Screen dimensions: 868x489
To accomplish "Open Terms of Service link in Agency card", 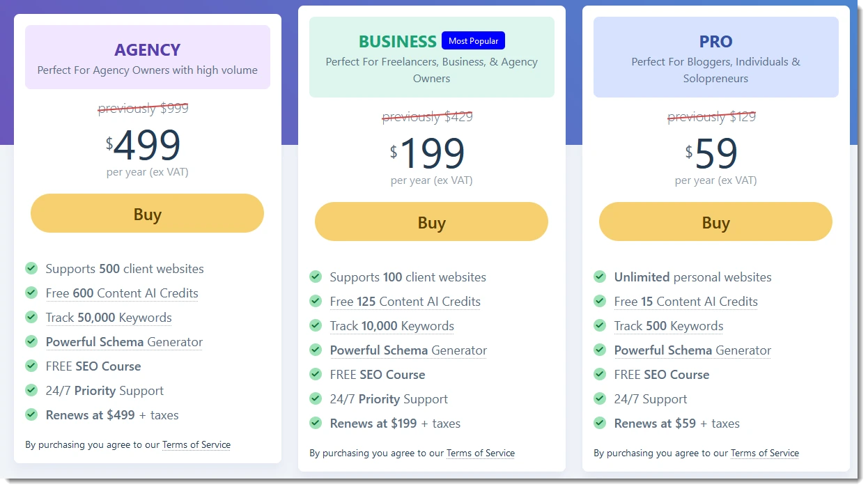I will point(196,444).
